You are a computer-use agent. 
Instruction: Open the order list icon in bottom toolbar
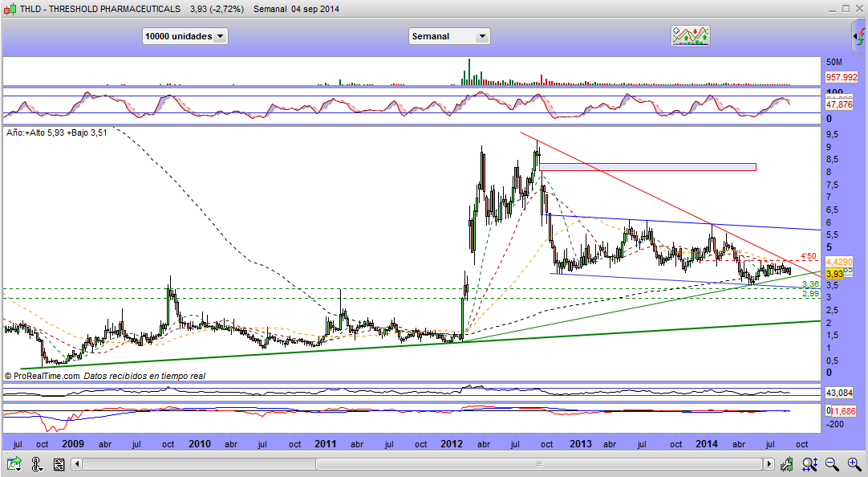point(59,463)
